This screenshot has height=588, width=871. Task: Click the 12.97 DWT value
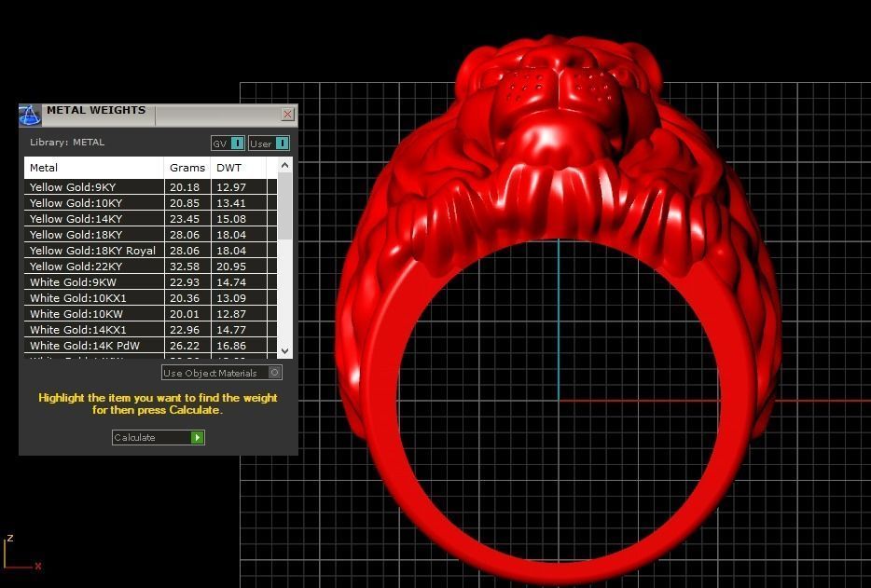(x=231, y=187)
